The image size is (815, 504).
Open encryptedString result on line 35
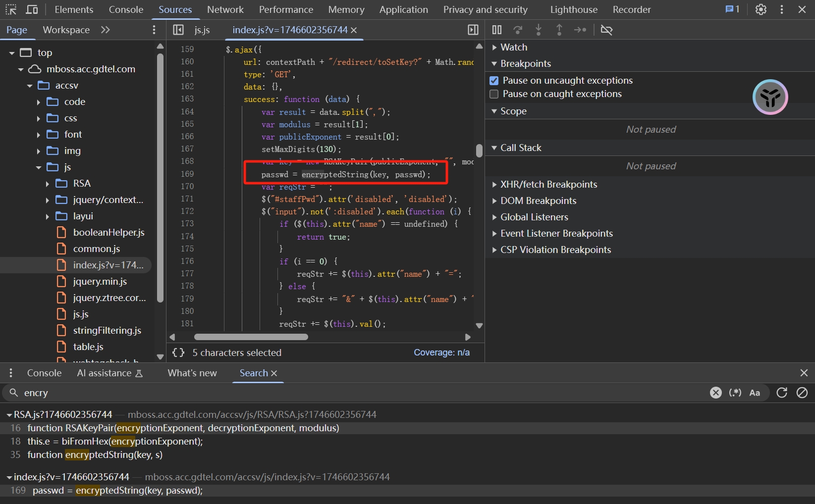(95, 454)
